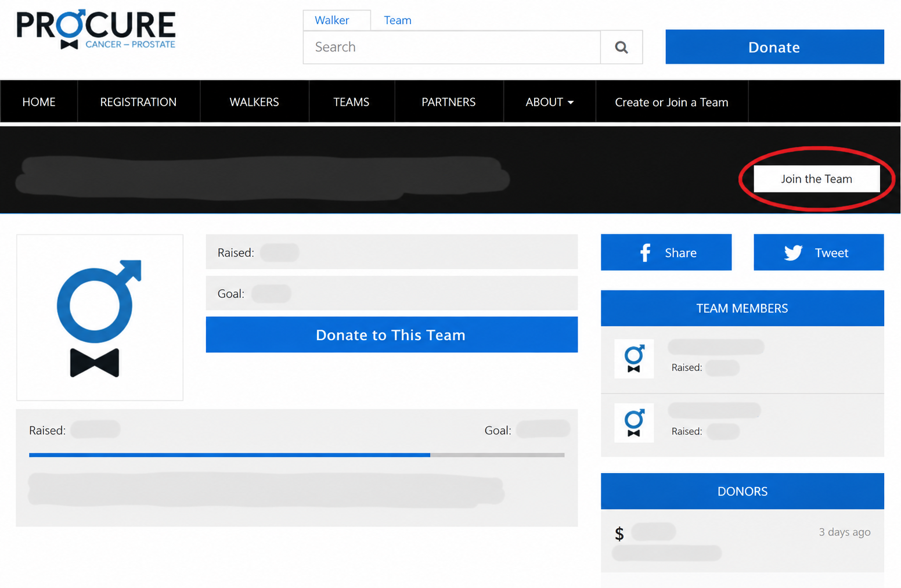Open the second team member's avatar

(x=634, y=423)
